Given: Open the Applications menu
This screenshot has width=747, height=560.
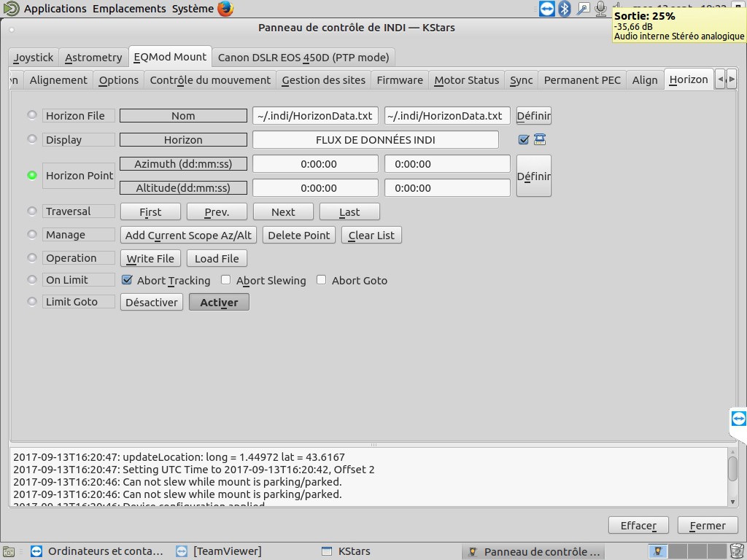Looking at the screenshot, I should [55, 9].
